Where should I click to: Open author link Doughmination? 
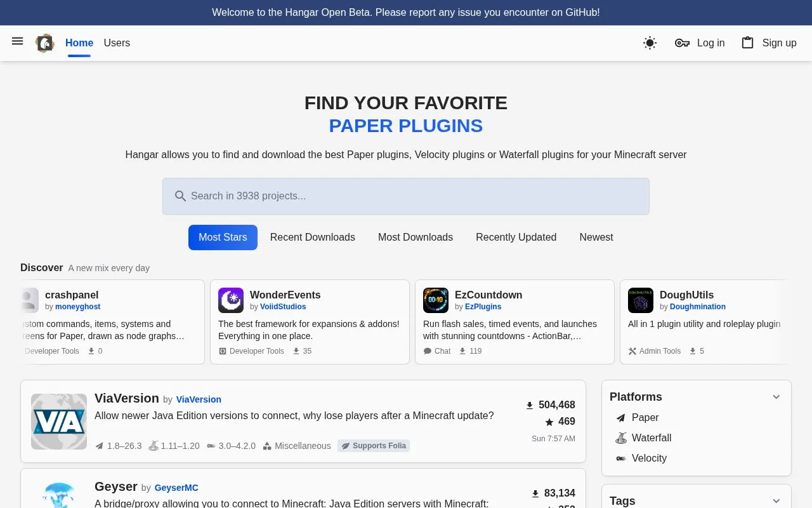click(698, 307)
